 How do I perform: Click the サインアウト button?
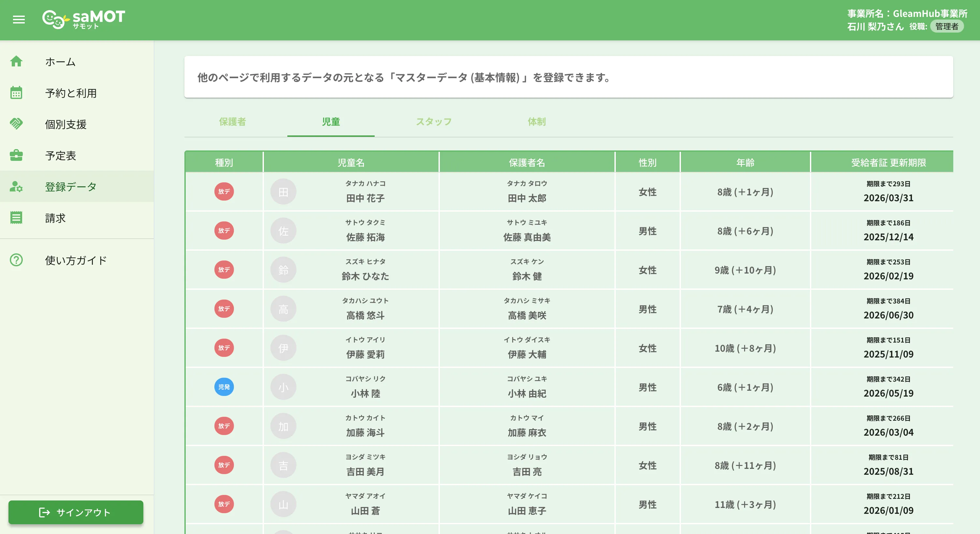(76, 512)
